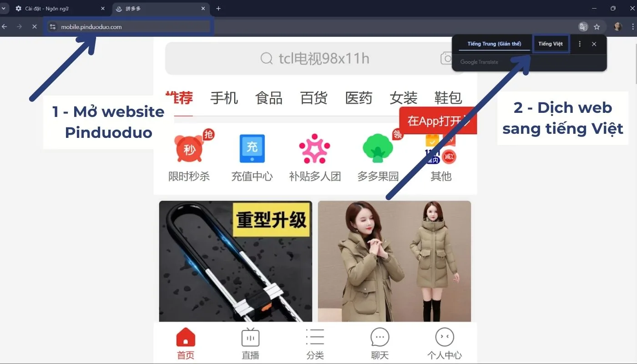Click the 在App打开 open in app button
This screenshot has height=364, width=637.
click(x=438, y=121)
